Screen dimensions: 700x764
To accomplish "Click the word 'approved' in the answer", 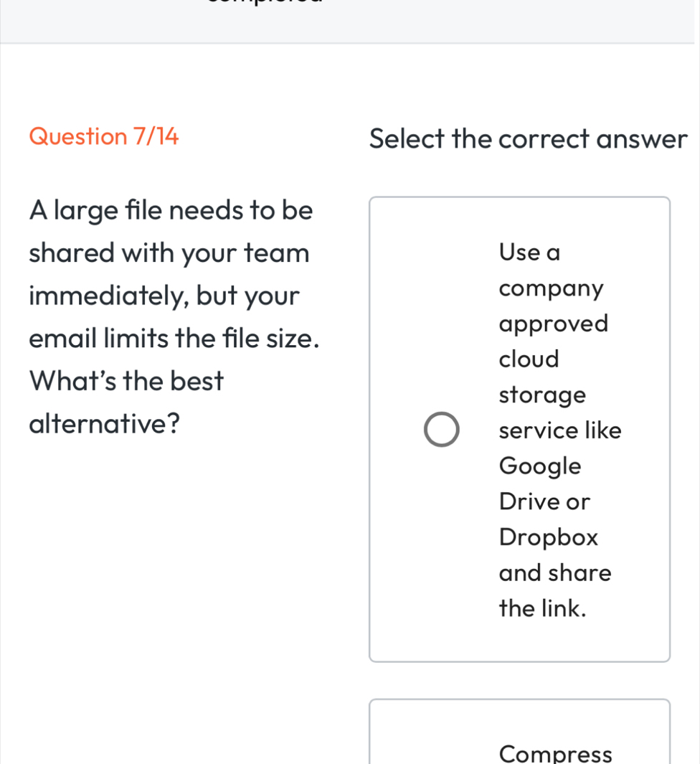I will [x=554, y=324].
